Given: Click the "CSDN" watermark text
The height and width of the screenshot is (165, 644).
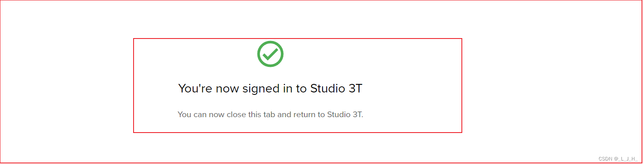Looking at the screenshot, I should click(x=605, y=159).
